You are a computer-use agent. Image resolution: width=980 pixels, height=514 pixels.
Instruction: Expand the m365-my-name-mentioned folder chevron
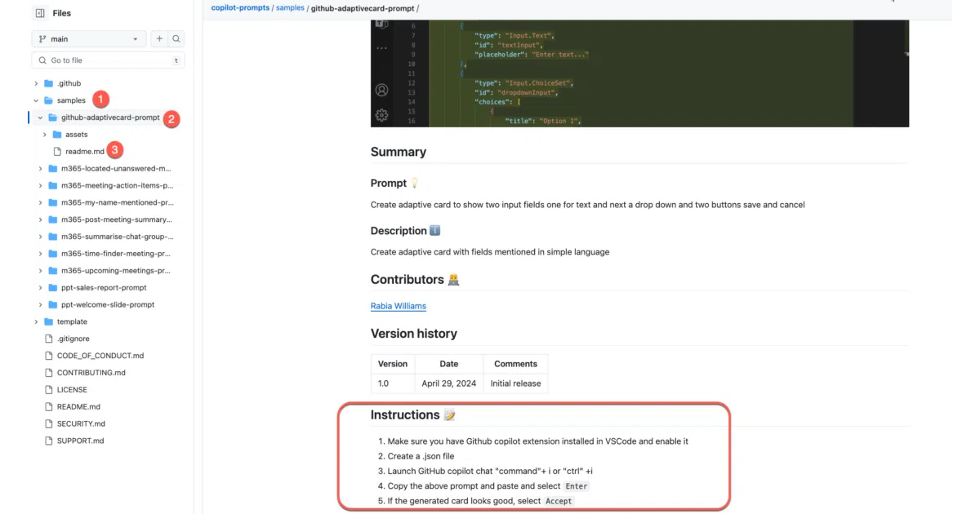[40, 202]
